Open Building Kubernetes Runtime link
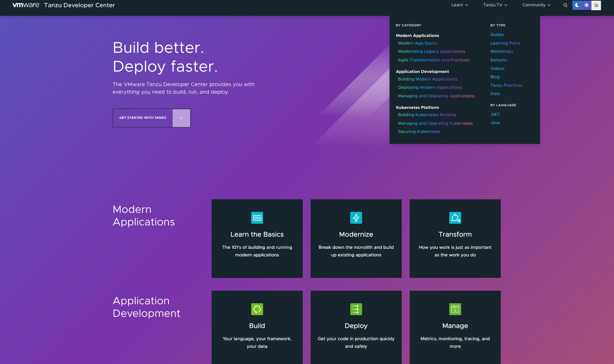This screenshot has height=364, width=614. pyautogui.click(x=427, y=115)
